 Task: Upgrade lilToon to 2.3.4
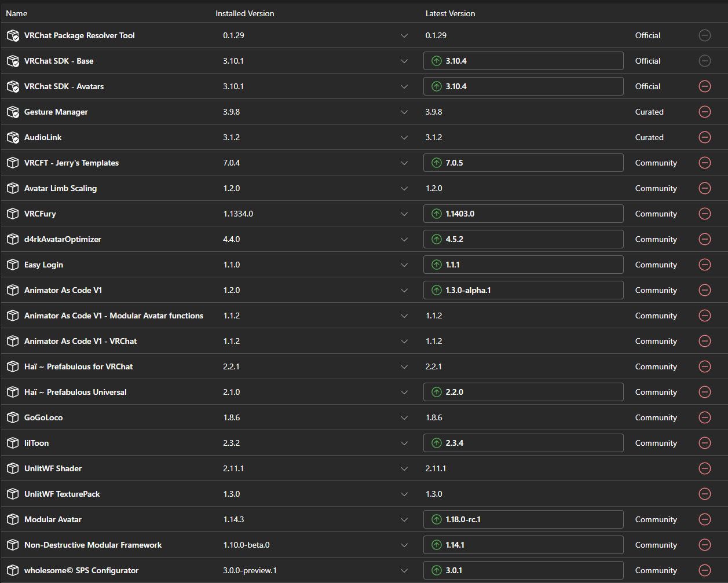tap(524, 443)
